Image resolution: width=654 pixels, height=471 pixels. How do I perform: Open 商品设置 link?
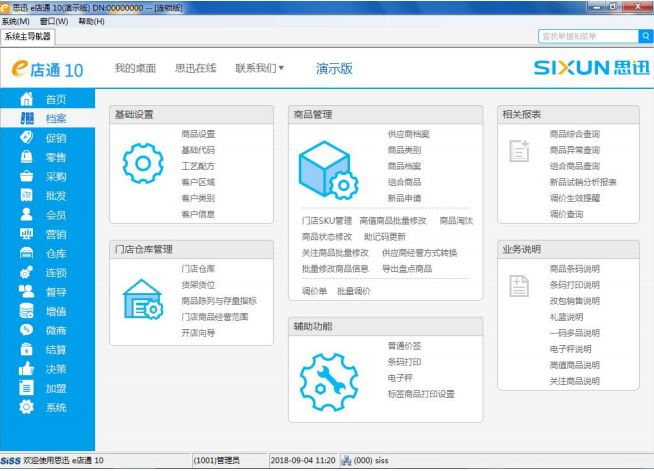[198, 134]
